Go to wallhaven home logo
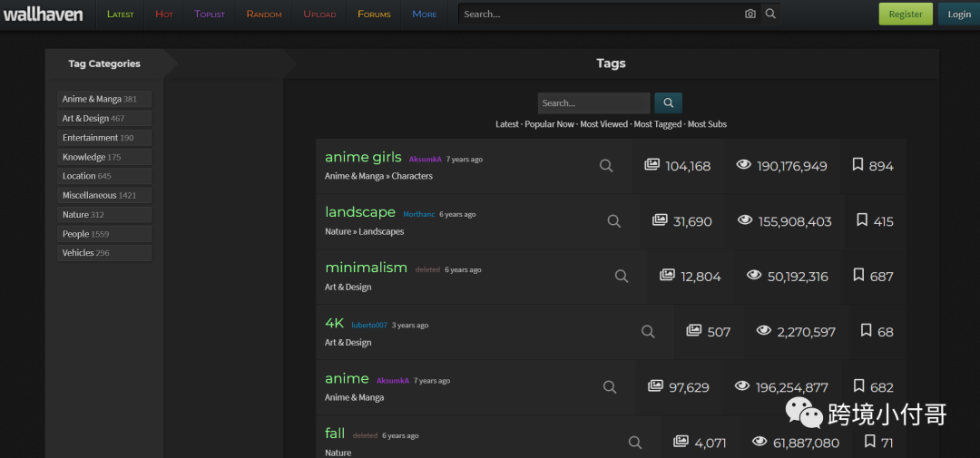980x458 pixels. pos(44,14)
